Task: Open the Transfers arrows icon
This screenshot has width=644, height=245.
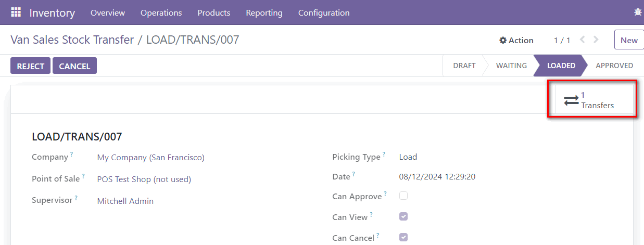Action: pos(571,100)
